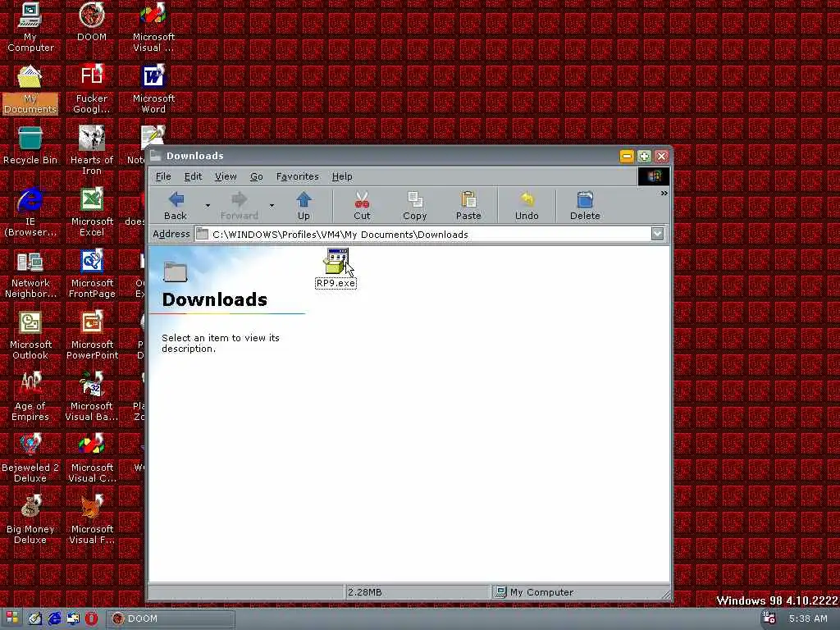
Task: Click the Show Desktop quick launch icon
Action: [35, 619]
